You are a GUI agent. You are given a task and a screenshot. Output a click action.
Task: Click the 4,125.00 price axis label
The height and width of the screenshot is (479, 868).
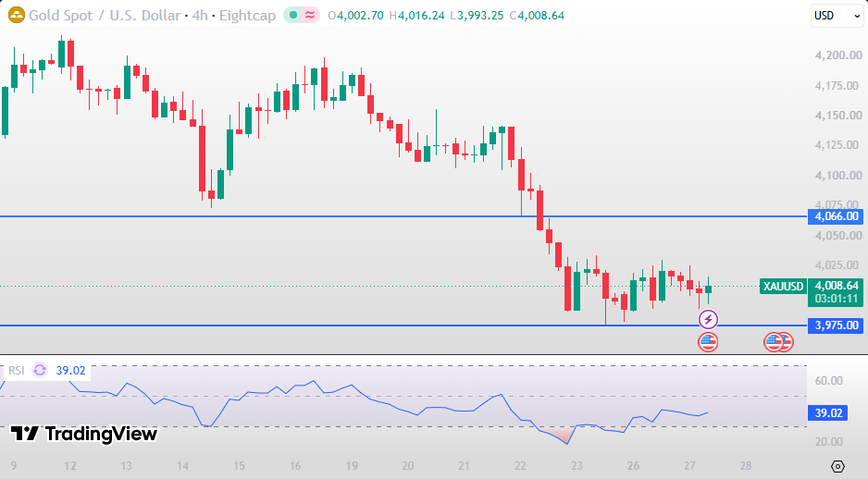(x=838, y=145)
